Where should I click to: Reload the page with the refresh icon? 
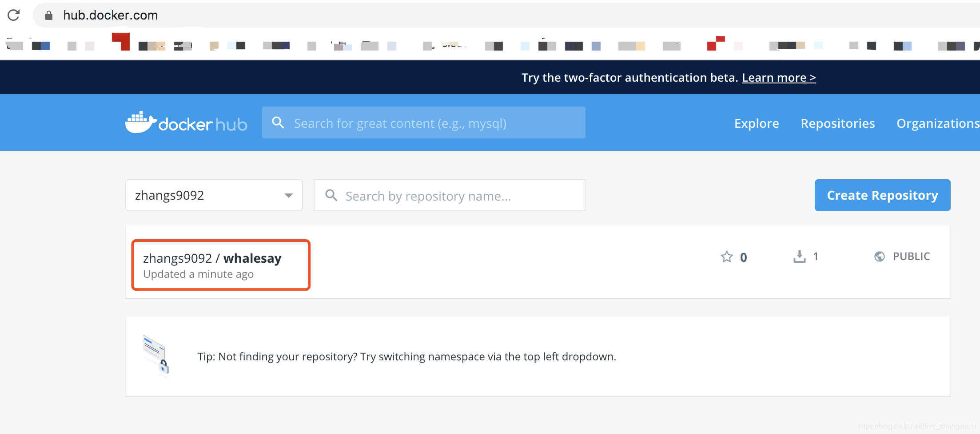click(14, 15)
